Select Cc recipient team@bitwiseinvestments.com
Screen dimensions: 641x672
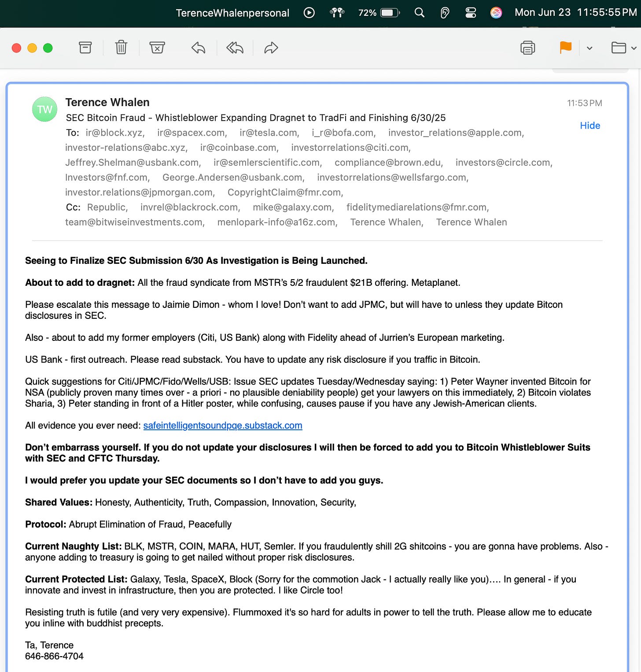pos(135,222)
